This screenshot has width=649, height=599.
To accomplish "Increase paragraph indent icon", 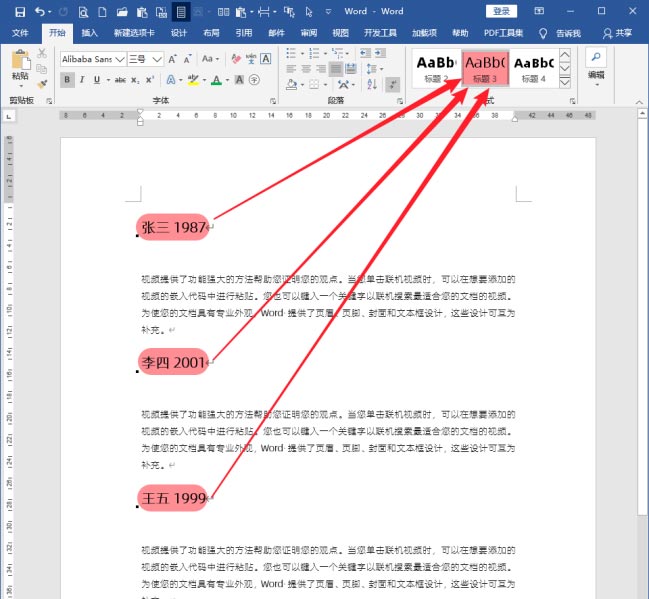I will (380, 53).
